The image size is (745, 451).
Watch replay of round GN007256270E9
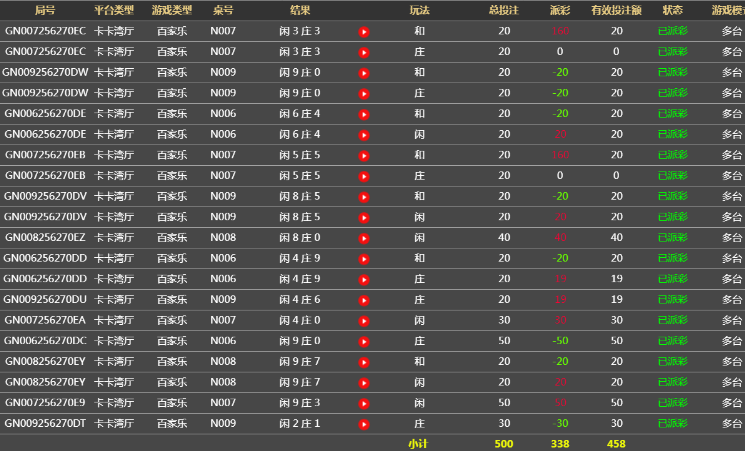pyautogui.click(x=364, y=403)
